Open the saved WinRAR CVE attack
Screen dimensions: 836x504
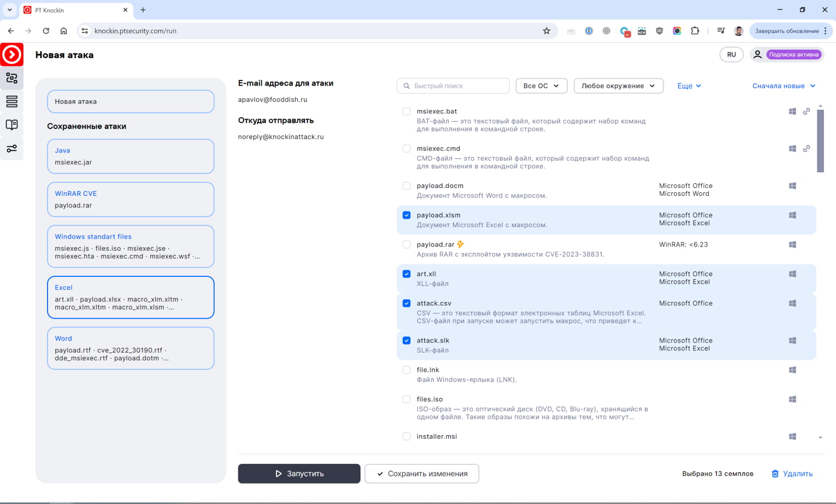pyautogui.click(x=131, y=199)
